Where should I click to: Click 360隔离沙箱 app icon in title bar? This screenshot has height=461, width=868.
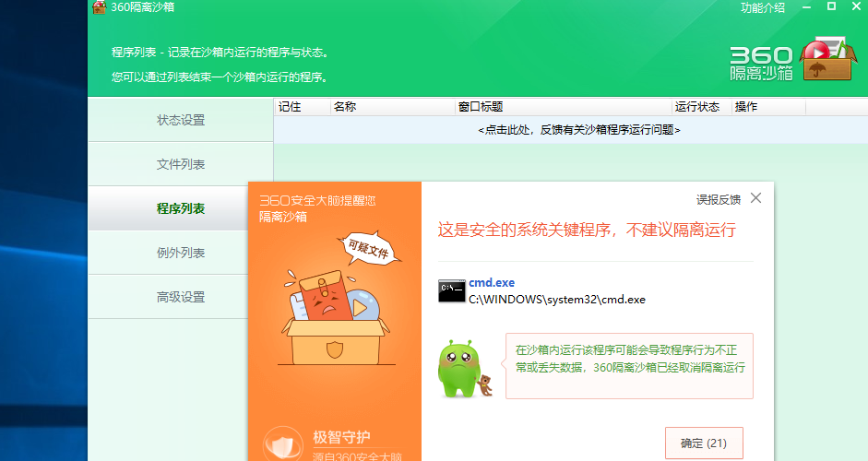click(99, 7)
